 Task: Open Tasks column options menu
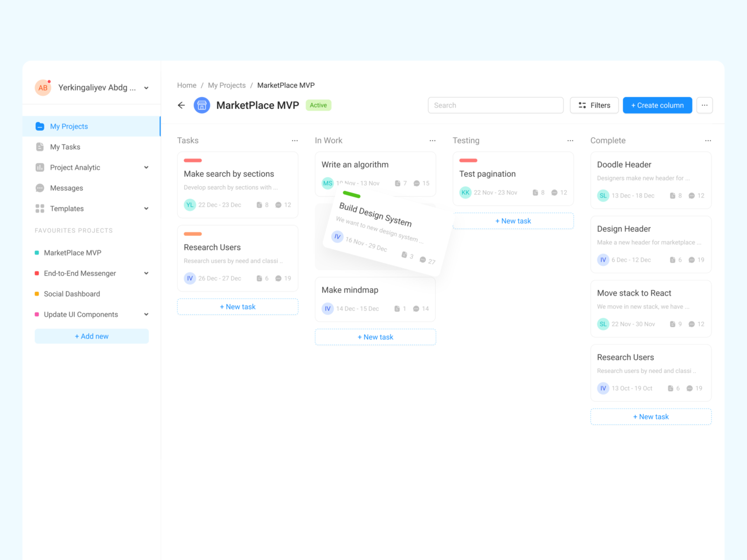click(295, 140)
